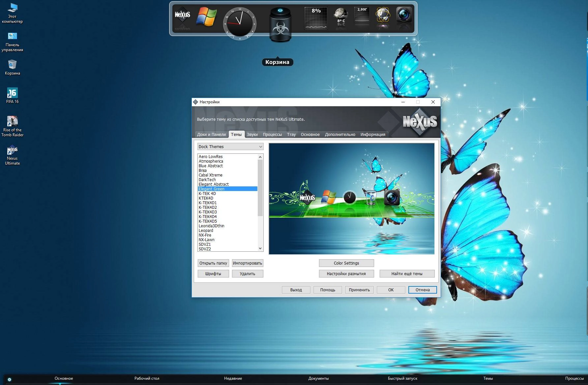Click the theme list scroll up arrow
This screenshot has width=588, height=385.
click(260, 157)
